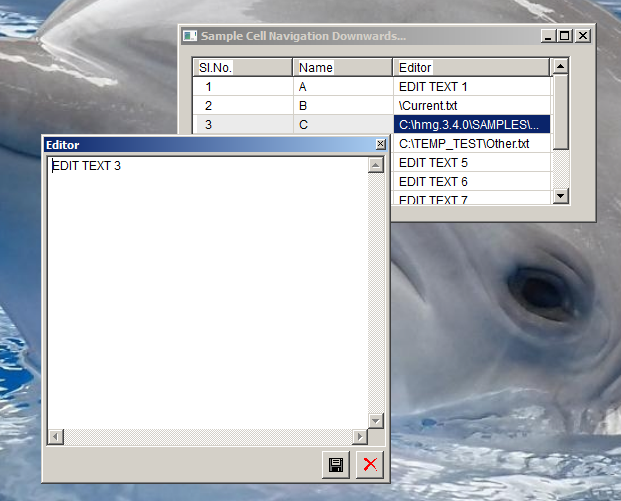Click the grid's vertical scrollbar thumb

pyautogui.click(x=560, y=112)
